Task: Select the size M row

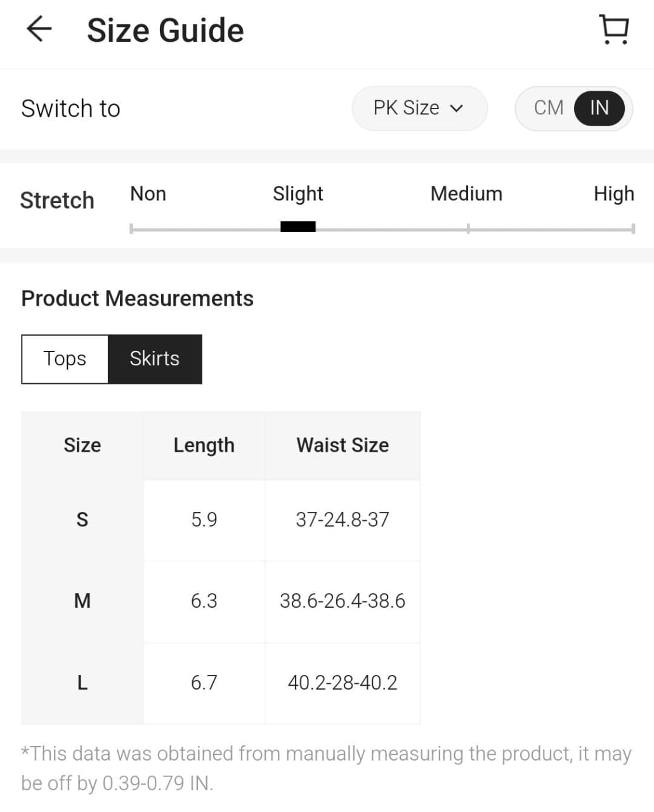Action: [x=82, y=601]
